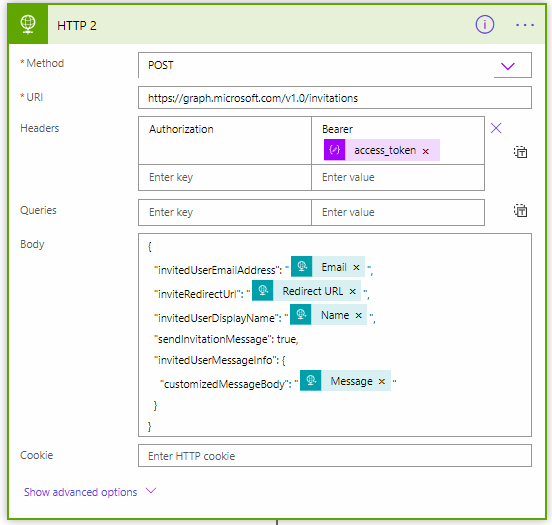This screenshot has height=525, width=552.
Task: Click the Queries field label
Action: [38, 210]
